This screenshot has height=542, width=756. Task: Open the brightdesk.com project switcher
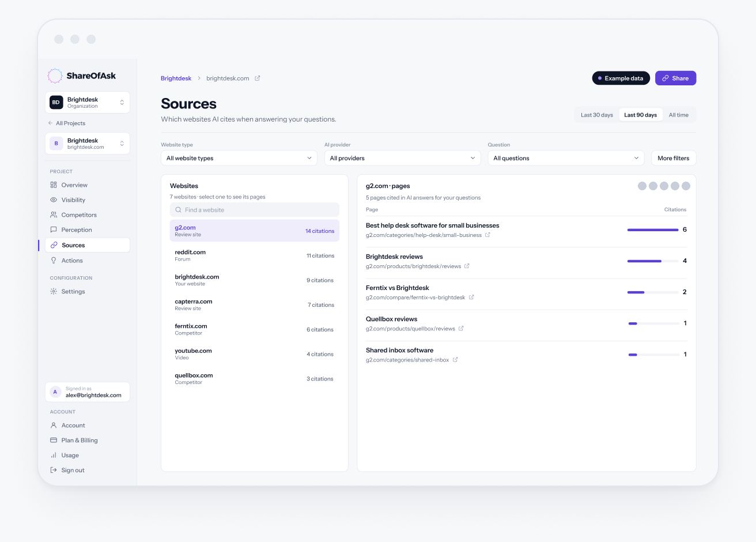click(88, 143)
